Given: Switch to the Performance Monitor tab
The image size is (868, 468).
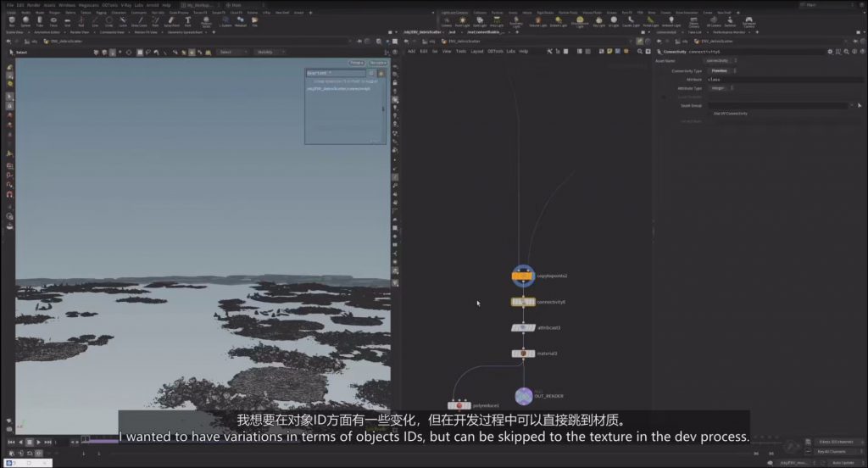Looking at the screenshot, I should (731, 32).
